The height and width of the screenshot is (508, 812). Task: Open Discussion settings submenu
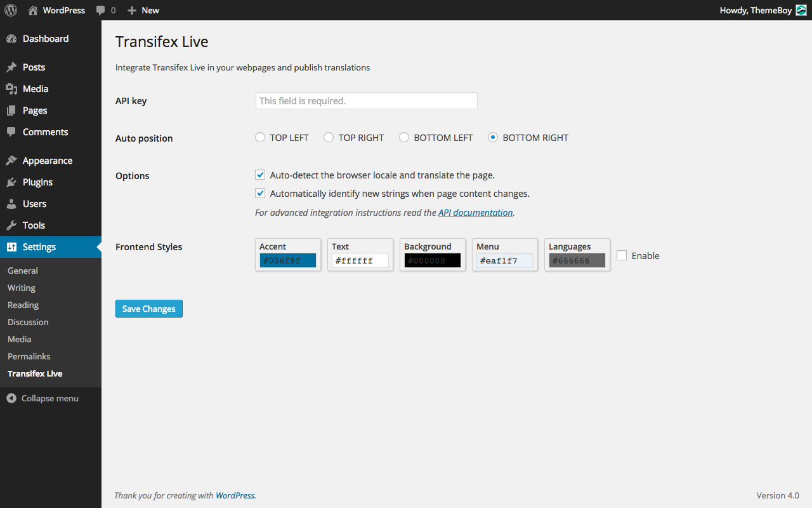tap(28, 322)
